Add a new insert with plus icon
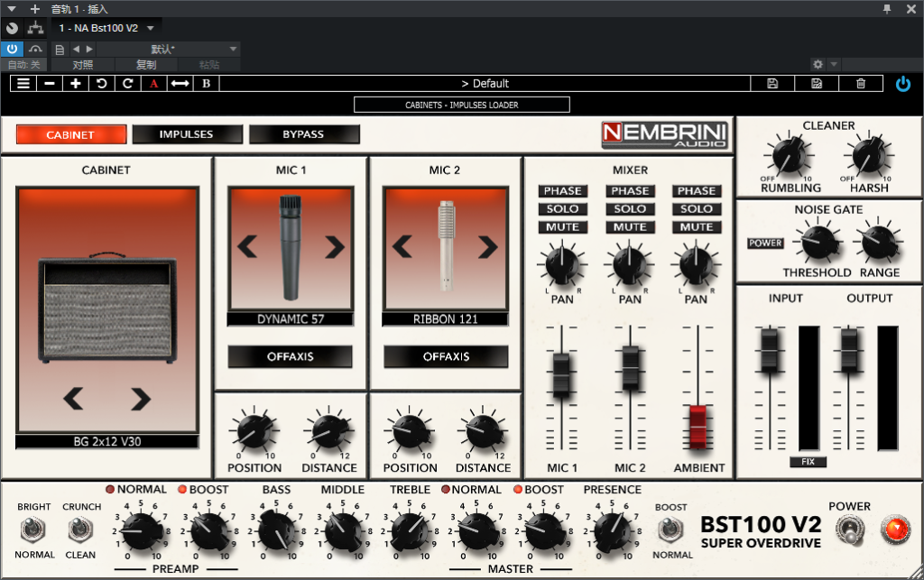This screenshot has height=580, width=924. [x=35, y=9]
